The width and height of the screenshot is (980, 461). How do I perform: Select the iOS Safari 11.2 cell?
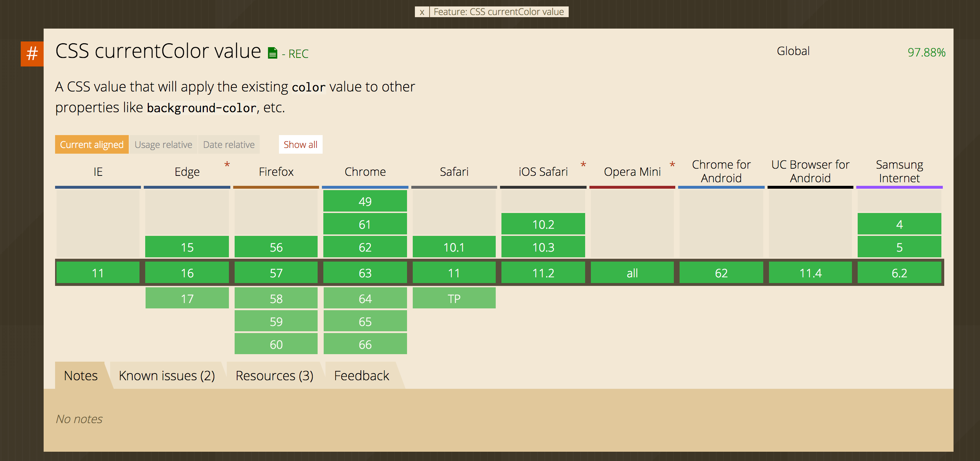tap(543, 273)
